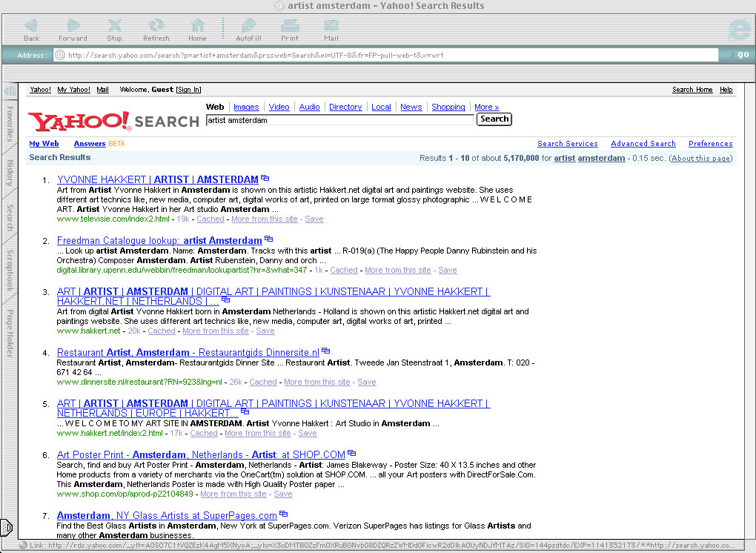Screen dimensions: 756x553
Task: Open result 5 ART | ARTIST | AMSTERDAM title
Action: 273,408
